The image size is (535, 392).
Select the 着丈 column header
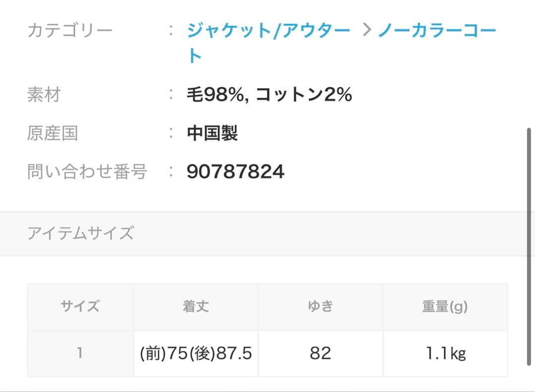click(x=195, y=306)
